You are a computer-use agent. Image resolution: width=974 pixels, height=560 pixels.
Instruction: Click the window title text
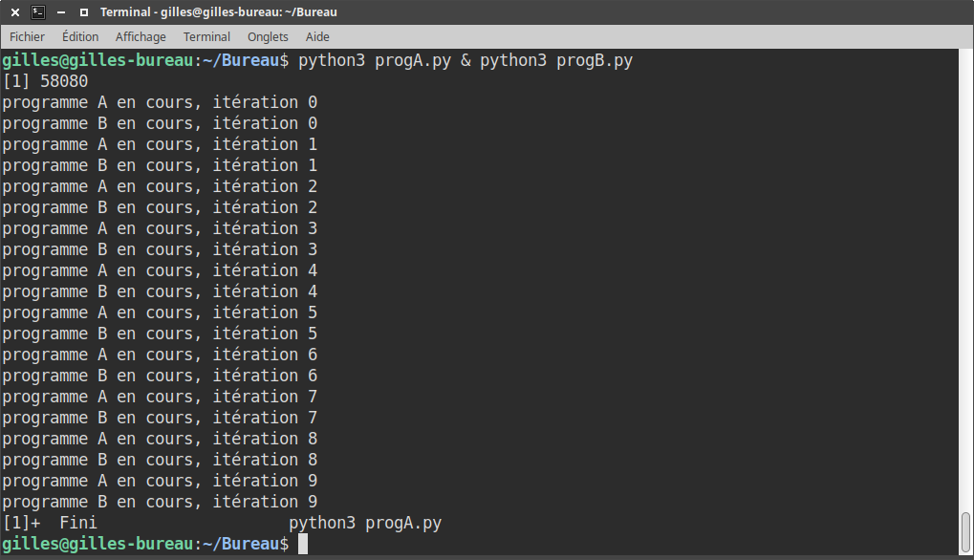pyautogui.click(x=219, y=11)
